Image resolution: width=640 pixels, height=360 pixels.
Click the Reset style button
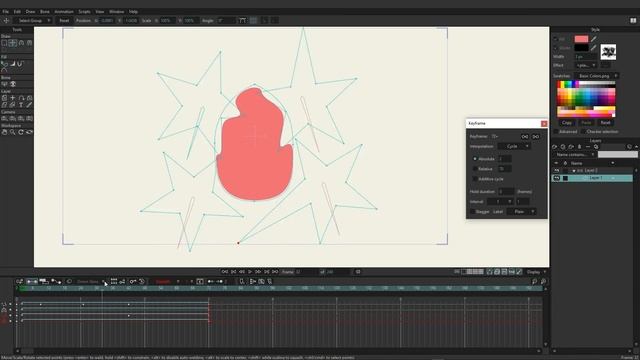[605, 122]
